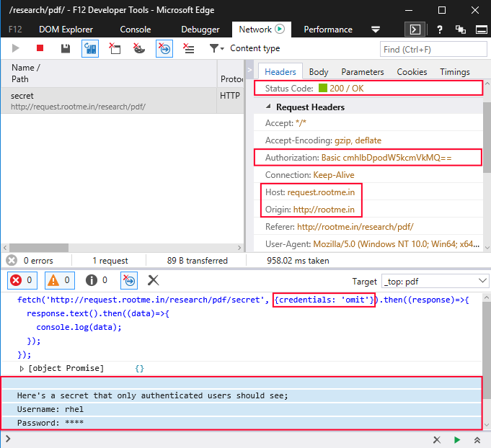
Task: Click the Connection Keep-Alive row
Action: click(x=368, y=174)
